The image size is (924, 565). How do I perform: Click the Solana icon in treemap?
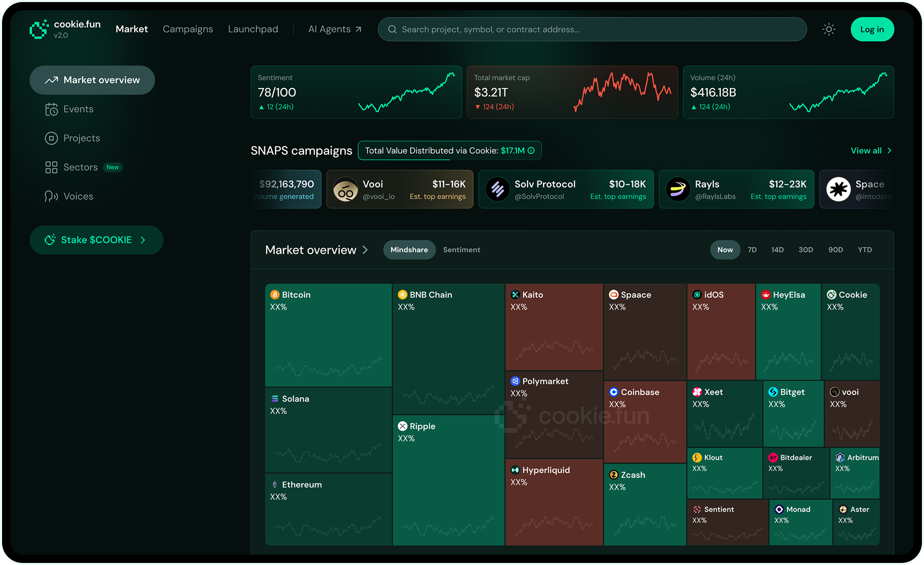click(x=275, y=399)
